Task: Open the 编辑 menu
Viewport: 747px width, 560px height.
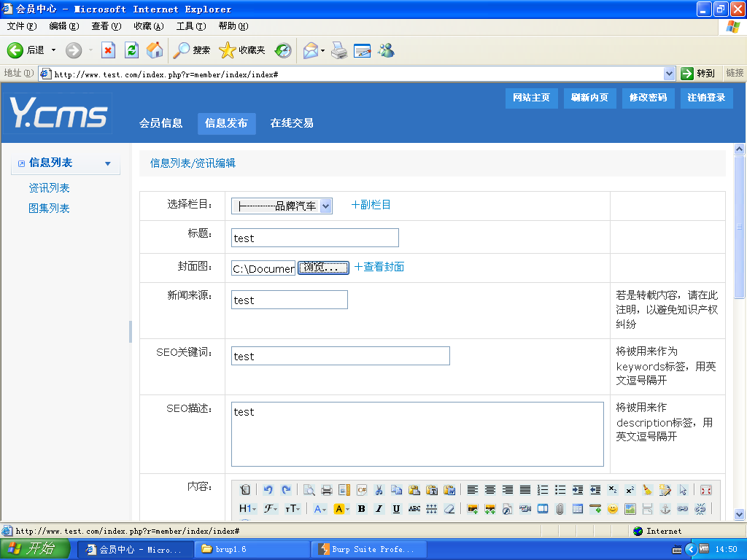Action: [64, 26]
